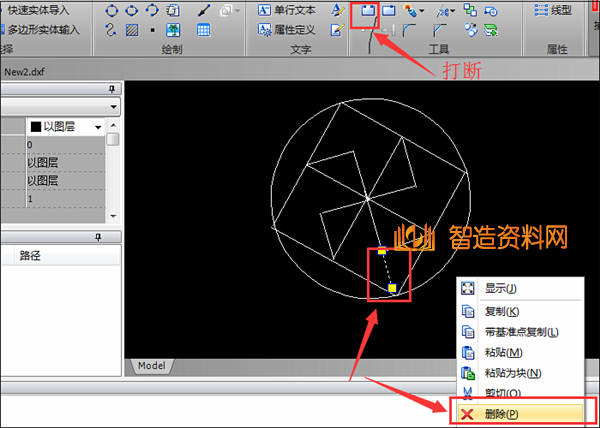
Task: Click the black color swatch in properties
Action: [x=35, y=127]
